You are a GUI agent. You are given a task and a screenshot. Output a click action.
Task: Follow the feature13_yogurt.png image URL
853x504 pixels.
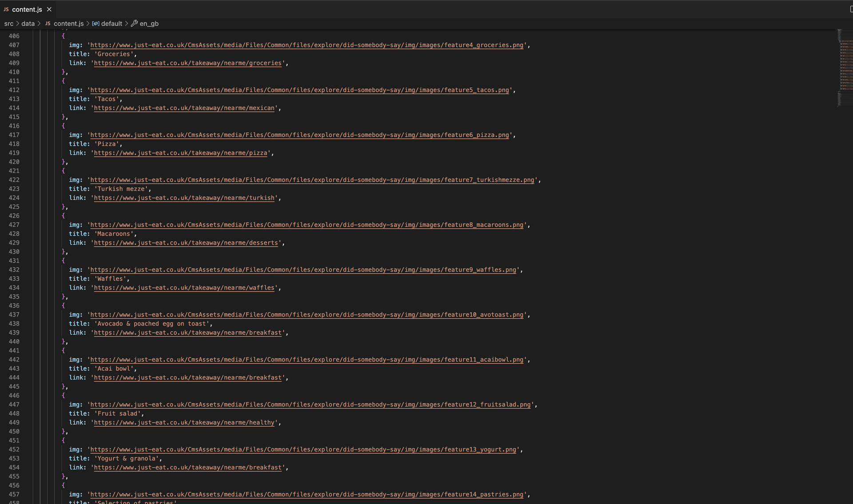(303, 449)
